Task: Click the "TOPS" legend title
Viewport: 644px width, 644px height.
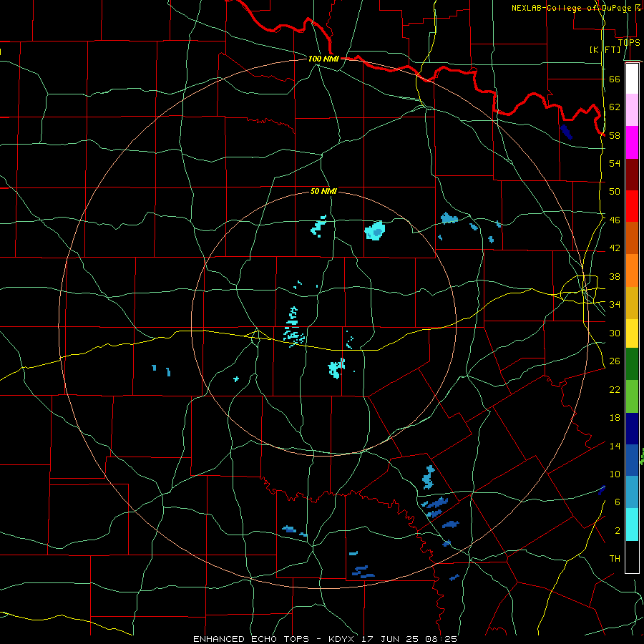Action: pos(629,43)
